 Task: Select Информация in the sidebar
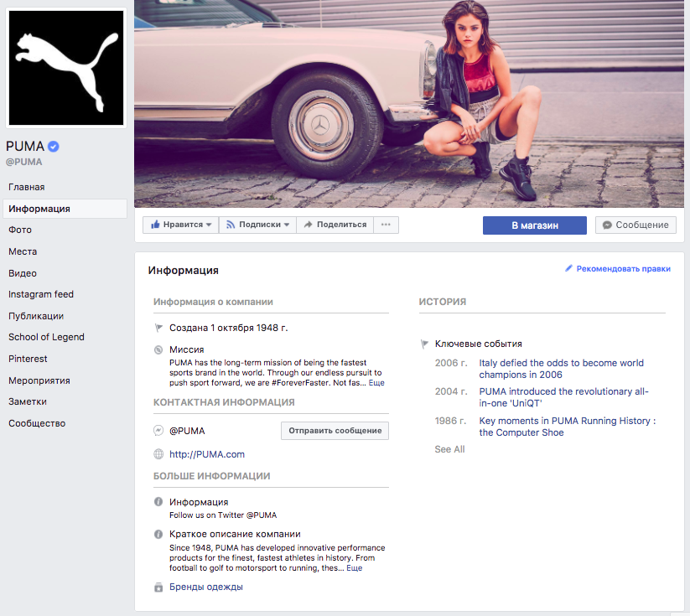tap(65, 209)
